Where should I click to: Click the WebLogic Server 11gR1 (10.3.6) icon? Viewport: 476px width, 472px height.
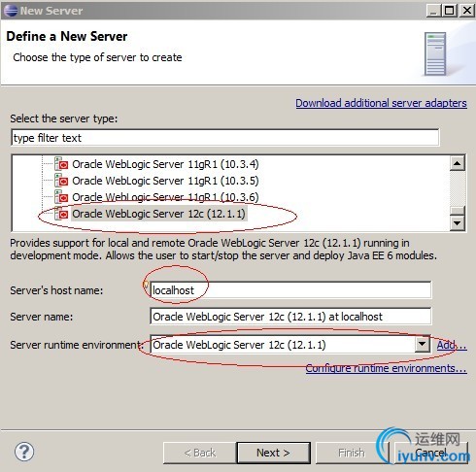click(x=61, y=197)
